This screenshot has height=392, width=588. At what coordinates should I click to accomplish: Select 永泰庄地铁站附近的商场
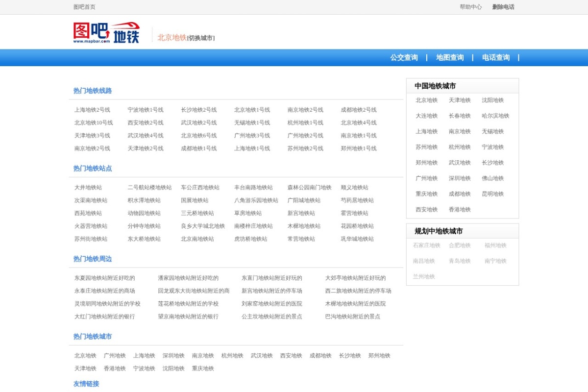104,291
